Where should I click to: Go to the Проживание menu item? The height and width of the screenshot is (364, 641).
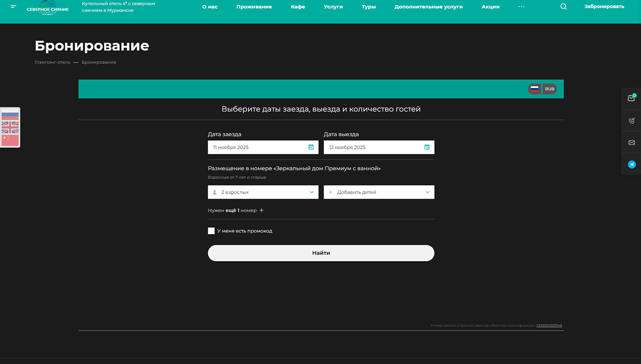pos(254,7)
